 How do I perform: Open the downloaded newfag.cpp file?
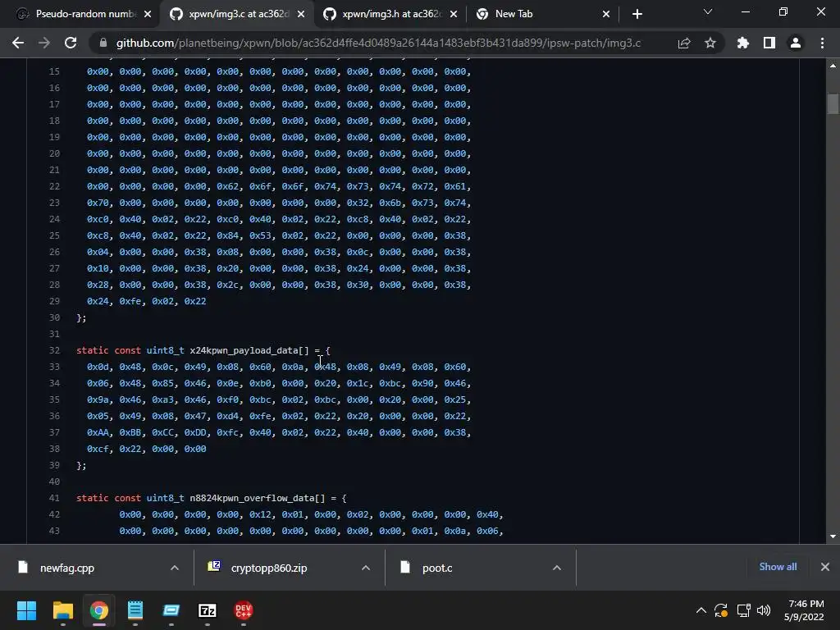coord(67,568)
